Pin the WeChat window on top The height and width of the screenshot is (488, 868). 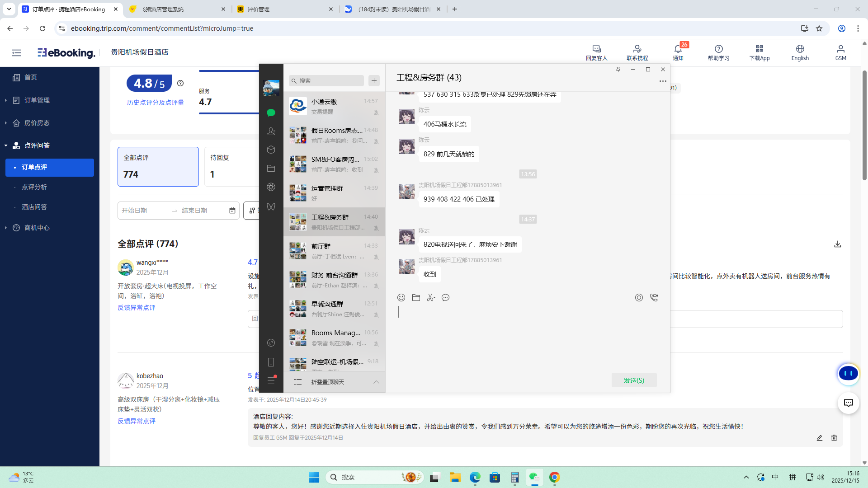[618, 69]
